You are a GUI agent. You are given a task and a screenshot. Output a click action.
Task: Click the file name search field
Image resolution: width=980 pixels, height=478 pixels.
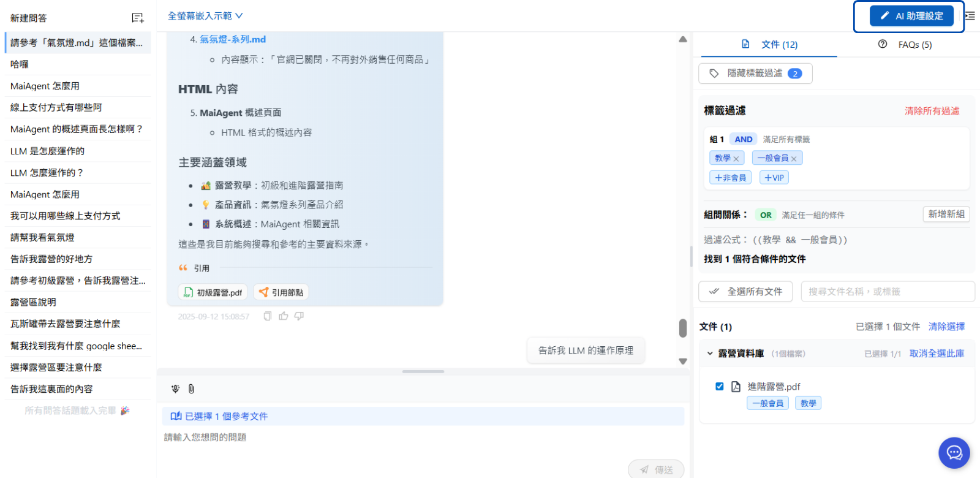coord(887,292)
